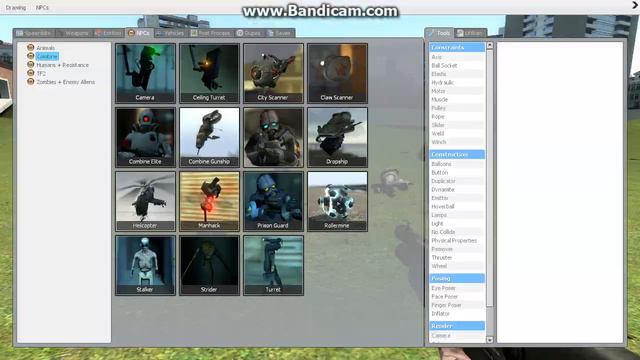Open the Drawing menu

click(x=16, y=7)
